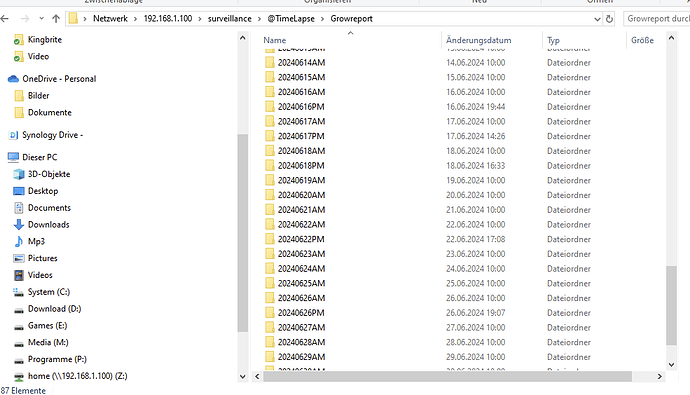Open Pictures icon in sidebar
Screen dimensions: 690x395
pyautogui.click(x=19, y=258)
